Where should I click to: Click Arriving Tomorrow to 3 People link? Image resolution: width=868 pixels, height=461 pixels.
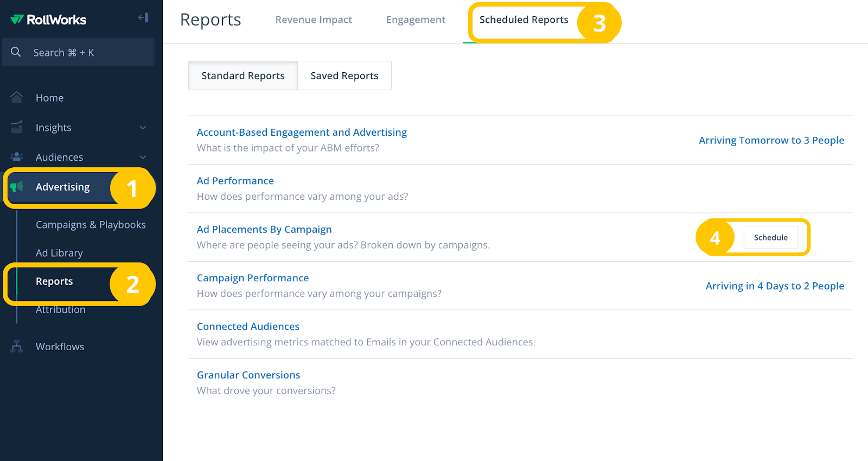pos(771,140)
